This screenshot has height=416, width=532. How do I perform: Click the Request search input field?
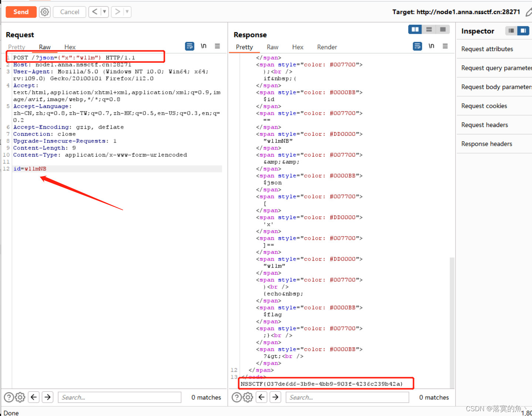[120, 397]
